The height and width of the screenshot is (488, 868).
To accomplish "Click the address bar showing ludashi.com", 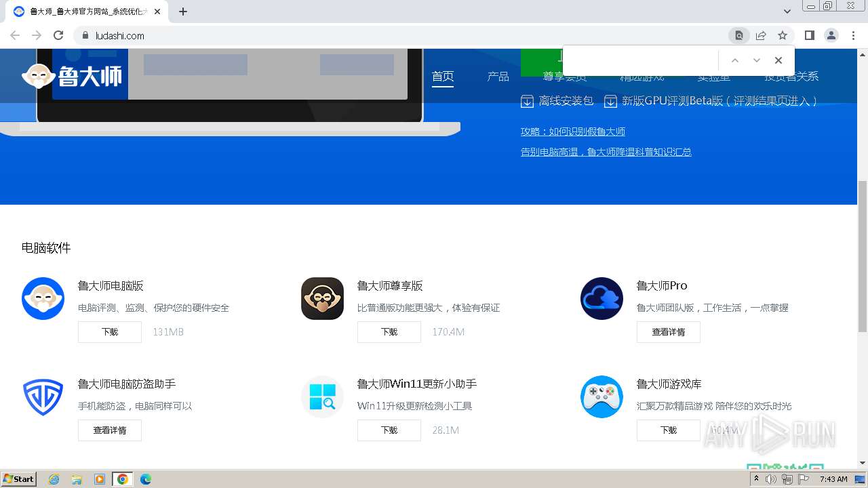I will tap(400, 35).
